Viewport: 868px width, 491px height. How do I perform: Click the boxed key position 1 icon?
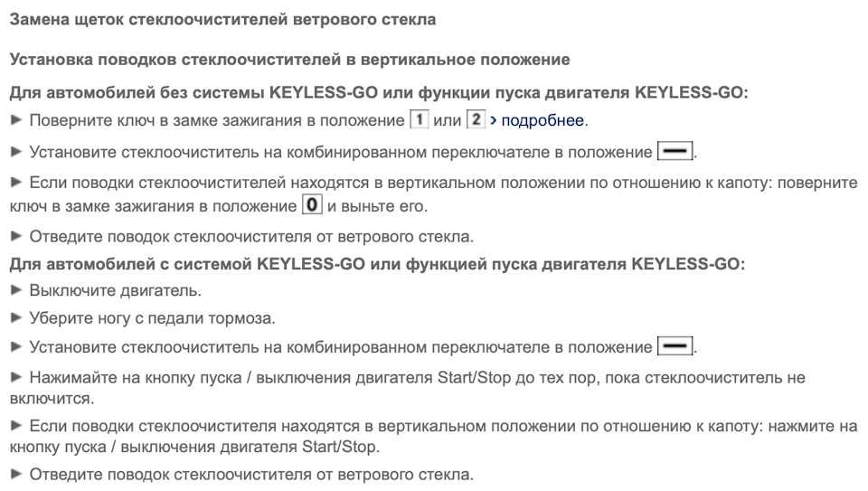418,119
